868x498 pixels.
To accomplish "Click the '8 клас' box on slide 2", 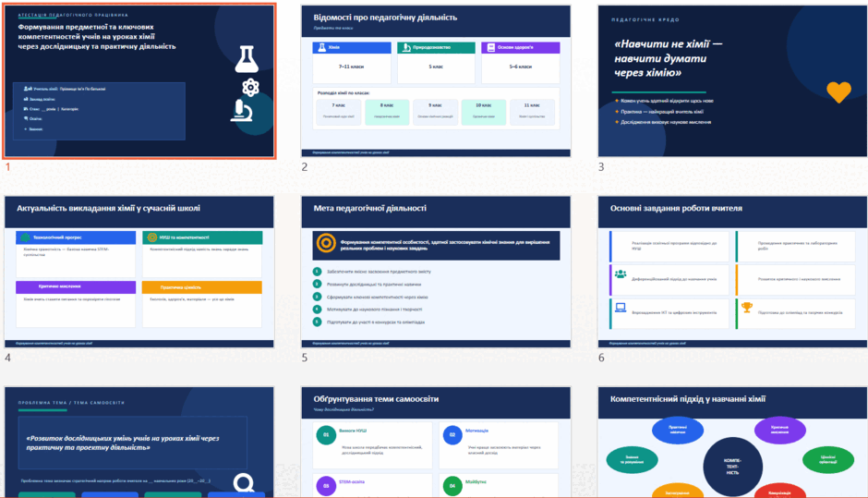I will click(x=387, y=112).
